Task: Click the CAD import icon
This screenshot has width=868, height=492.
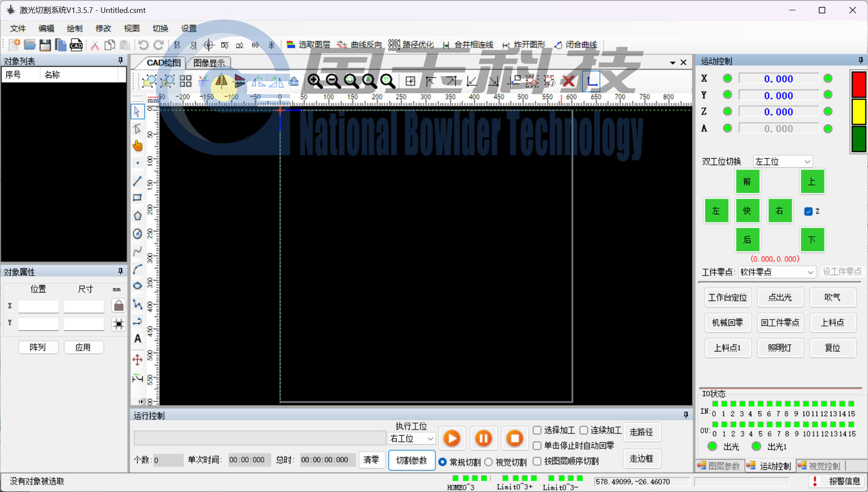Action: (x=76, y=45)
